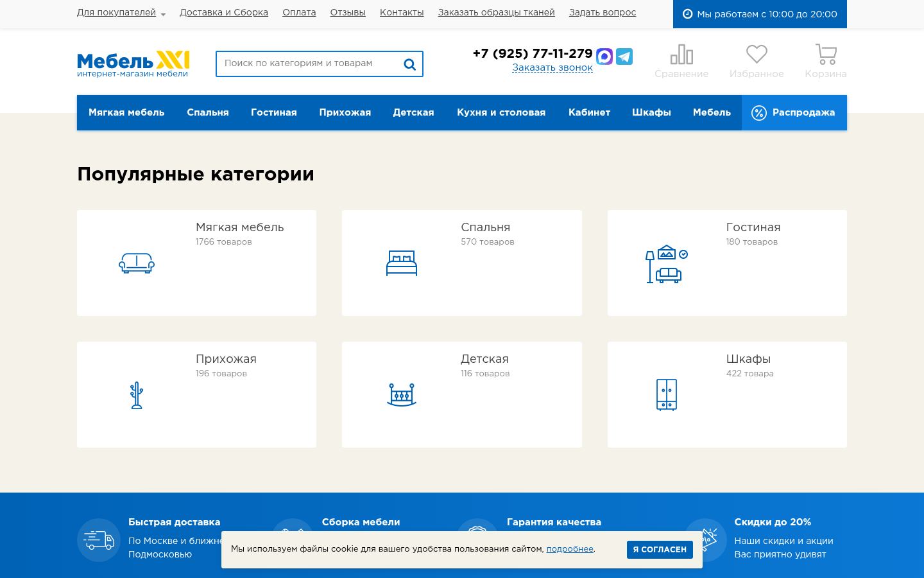Open the Доставка и Сборка link
The image size is (924, 578).
224,13
